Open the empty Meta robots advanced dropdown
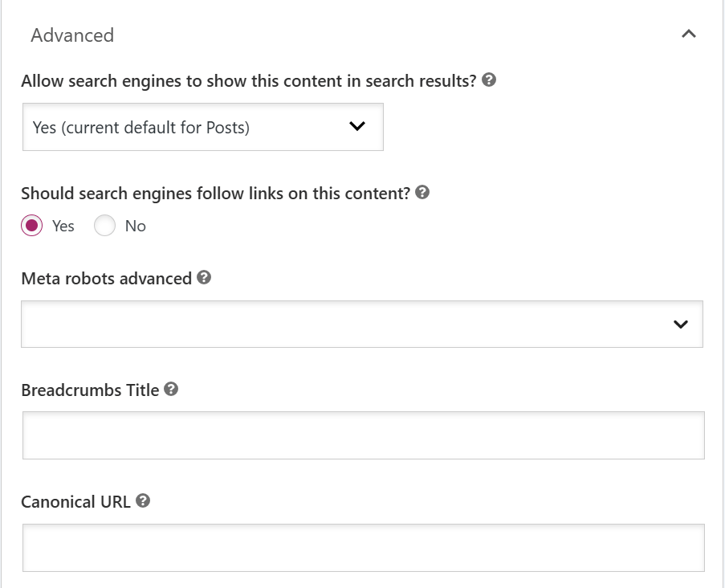Image resolution: width=725 pixels, height=588 pixels. (361, 324)
